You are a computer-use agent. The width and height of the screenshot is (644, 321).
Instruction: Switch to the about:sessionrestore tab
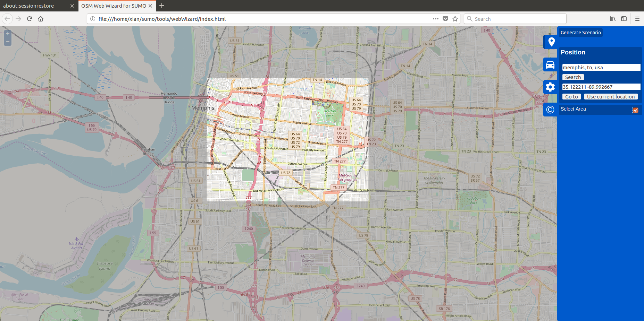[x=35, y=6]
